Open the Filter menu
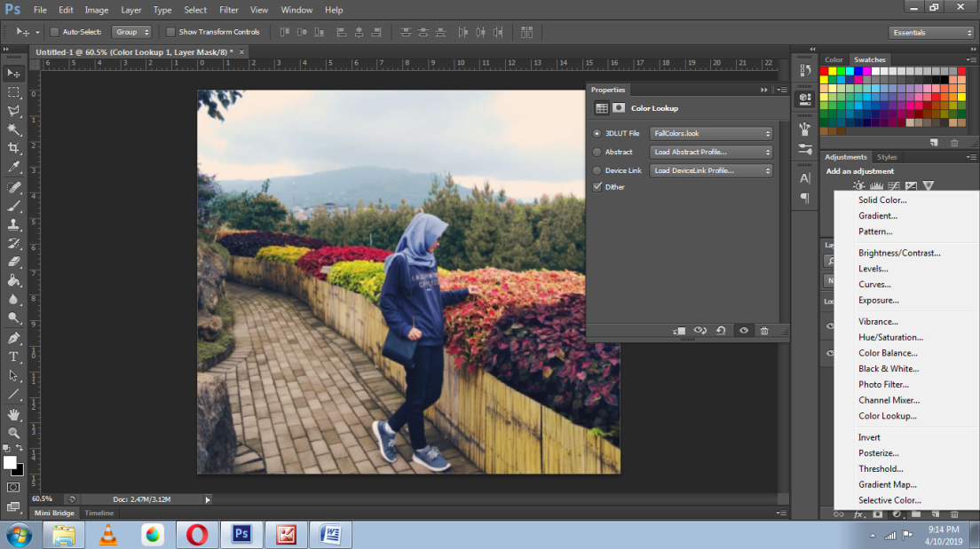Screen dimensions: 980x549 228,10
